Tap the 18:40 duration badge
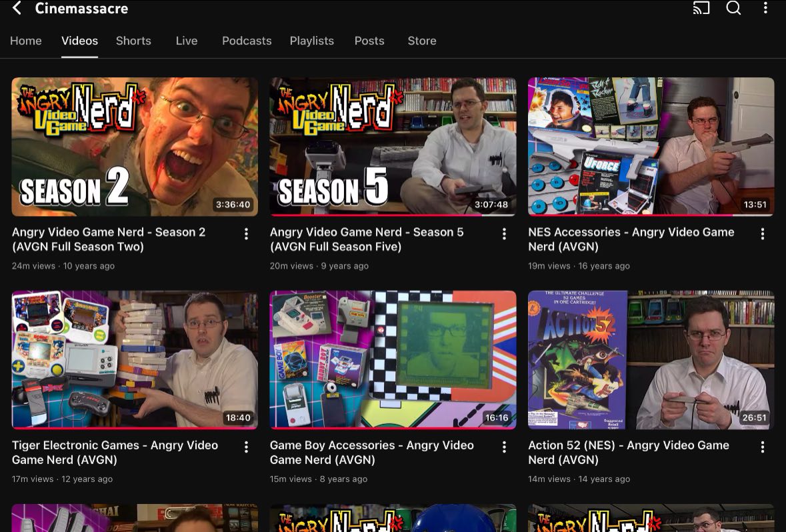The image size is (786, 532). coord(238,418)
